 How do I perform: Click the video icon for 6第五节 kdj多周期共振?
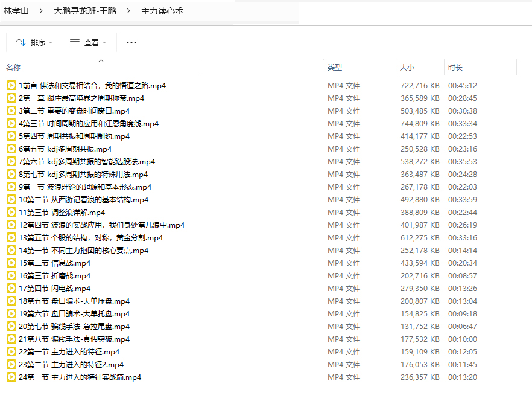pyautogui.click(x=11, y=149)
